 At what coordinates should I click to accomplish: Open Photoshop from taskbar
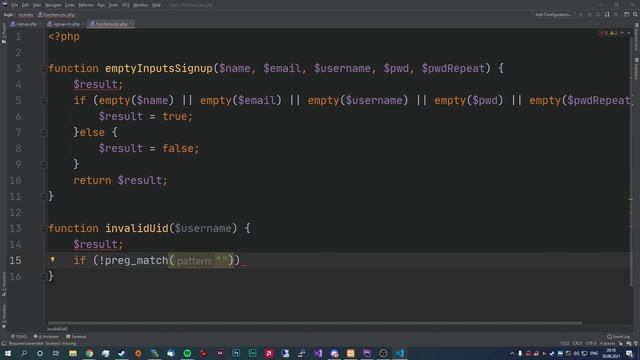[x=236, y=353]
